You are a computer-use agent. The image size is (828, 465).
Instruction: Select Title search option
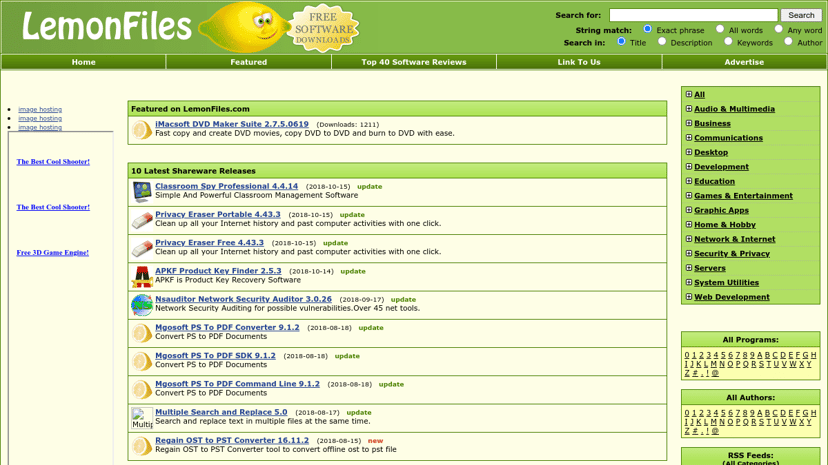[x=622, y=41]
